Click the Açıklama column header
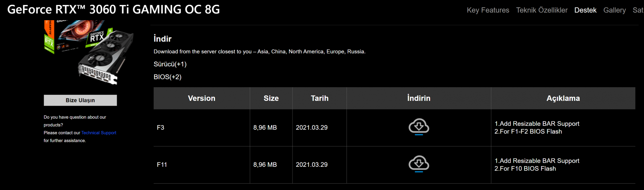 pos(563,98)
